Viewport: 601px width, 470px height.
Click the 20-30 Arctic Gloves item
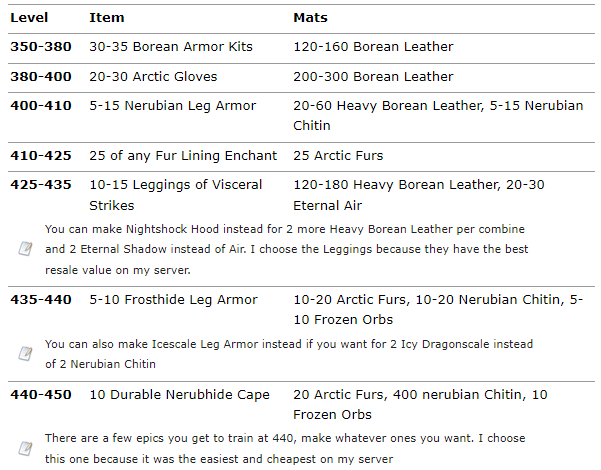153,76
